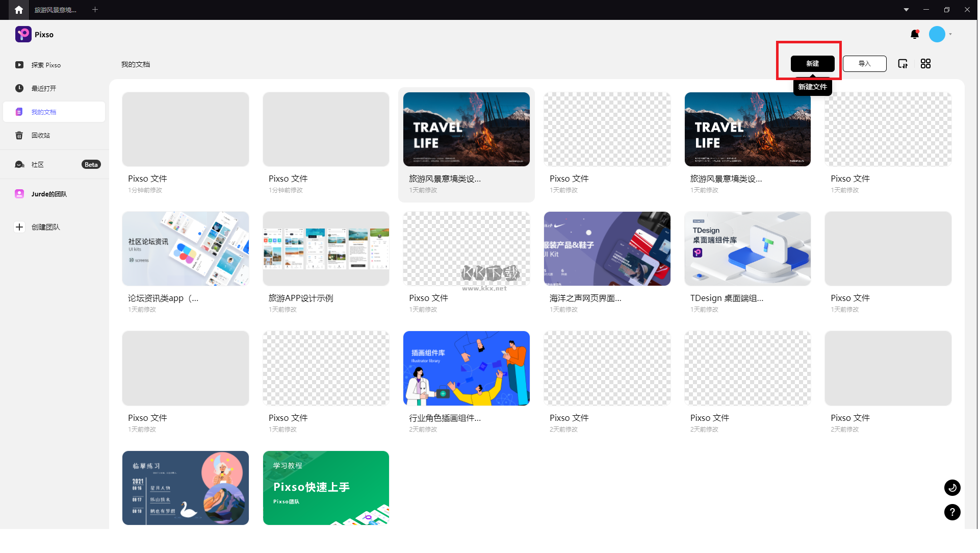
Task: Open the 社区 Beta community section
Action: pyautogui.click(x=38, y=165)
